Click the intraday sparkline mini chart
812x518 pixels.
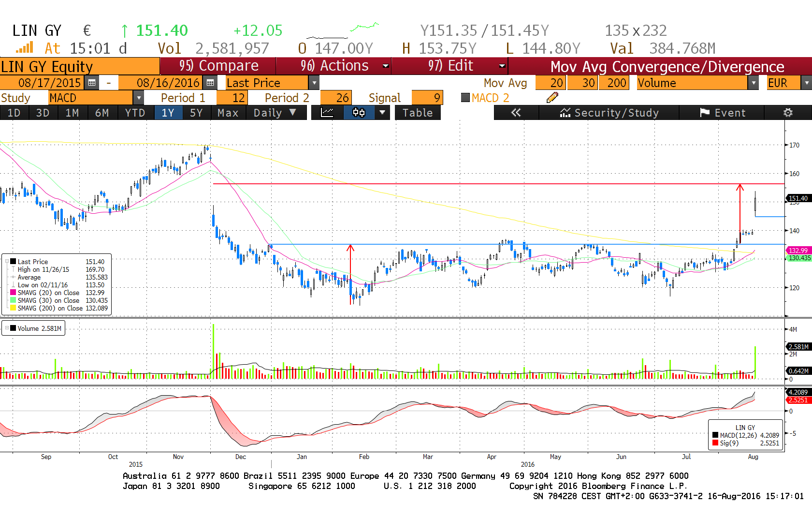pyautogui.click(x=342, y=30)
